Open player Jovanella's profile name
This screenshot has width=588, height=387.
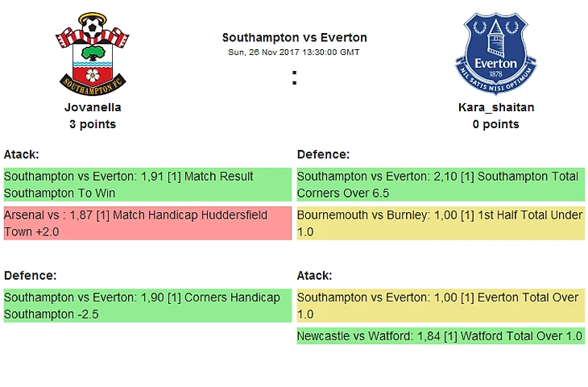tap(93, 107)
